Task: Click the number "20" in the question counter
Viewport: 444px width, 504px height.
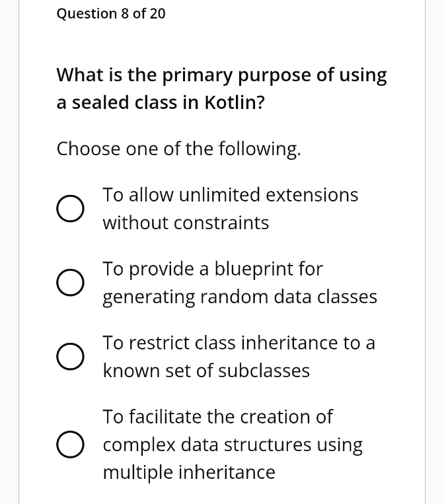Action: pos(157,14)
